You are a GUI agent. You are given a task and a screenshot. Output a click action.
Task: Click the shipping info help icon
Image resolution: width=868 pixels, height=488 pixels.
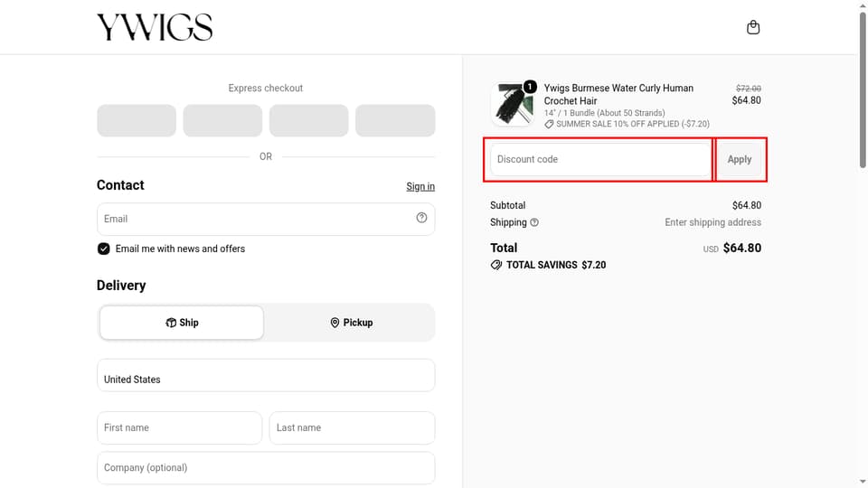534,222
